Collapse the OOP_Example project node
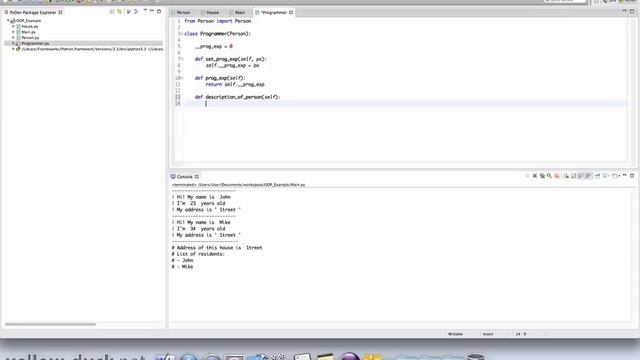The image size is (640, 360). [x=8, y=20]
